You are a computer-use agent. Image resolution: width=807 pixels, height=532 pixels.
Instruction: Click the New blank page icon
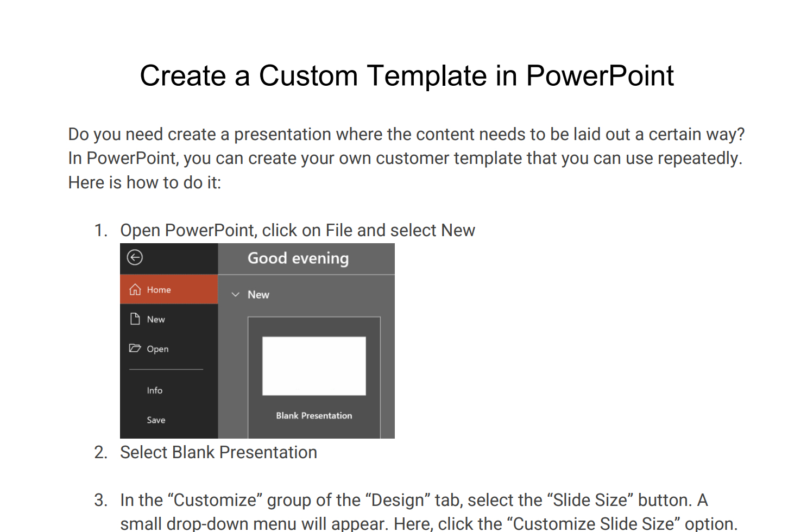(135, 319)
